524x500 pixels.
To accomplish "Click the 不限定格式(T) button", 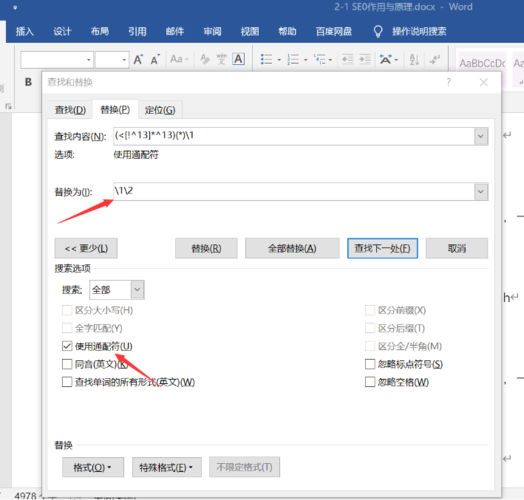I will point(244,467).
